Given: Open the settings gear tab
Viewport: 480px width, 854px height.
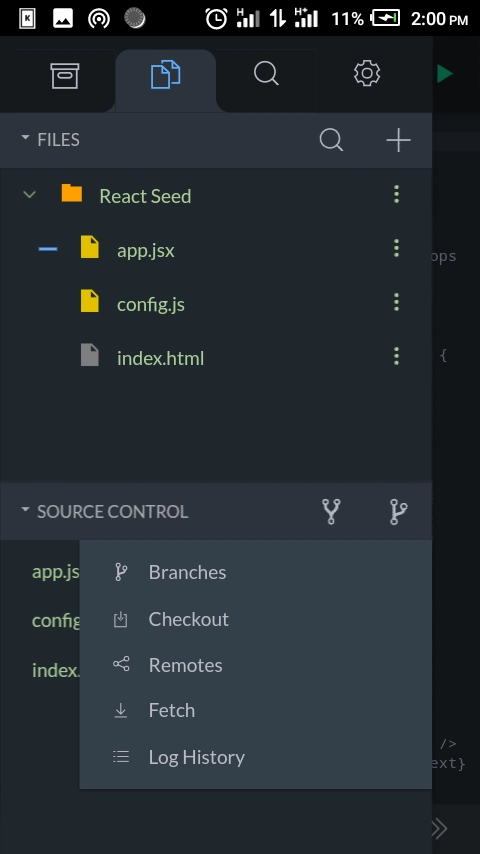Looking at the screenshot, I should click(x=367, y=74).
